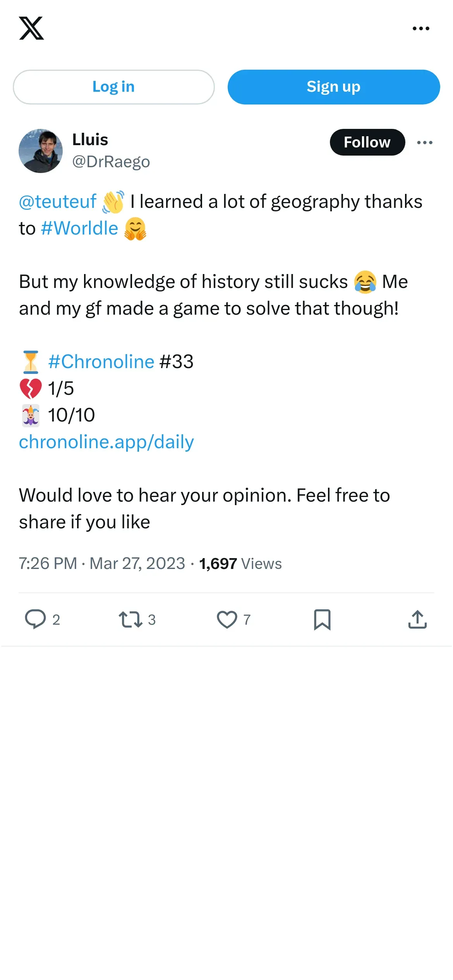This screenshot has height=980, width=453.
Task: Reply to the tweet via comment icon
Action: tap(35, 619)
